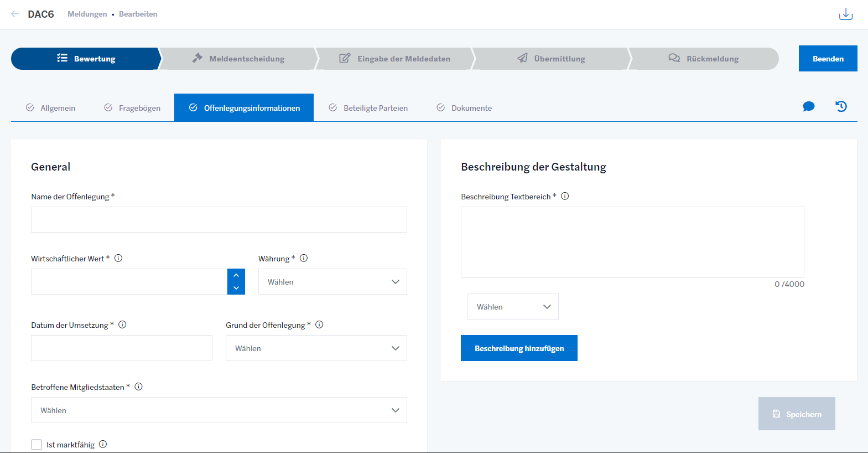Image resolution: width=868 pixels, height=453 pixels.
Task: Show info for Beschreibung Textbereich
Action: 565,196
